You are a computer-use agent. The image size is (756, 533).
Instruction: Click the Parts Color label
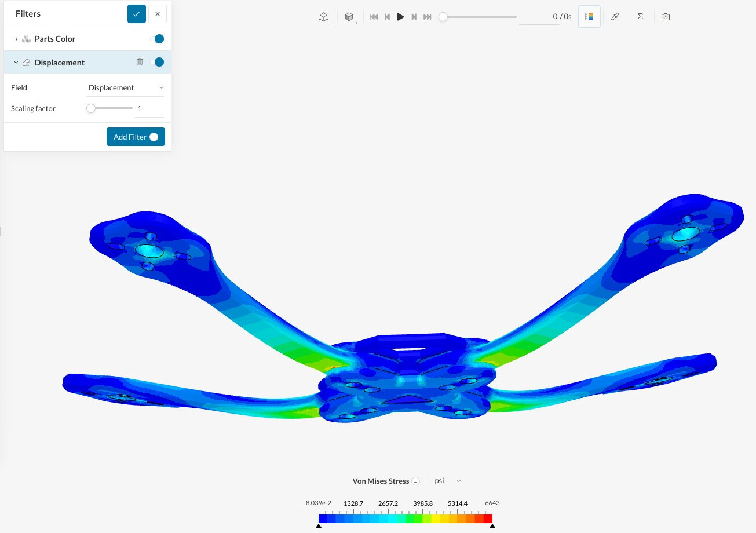(x=55, y=39)
